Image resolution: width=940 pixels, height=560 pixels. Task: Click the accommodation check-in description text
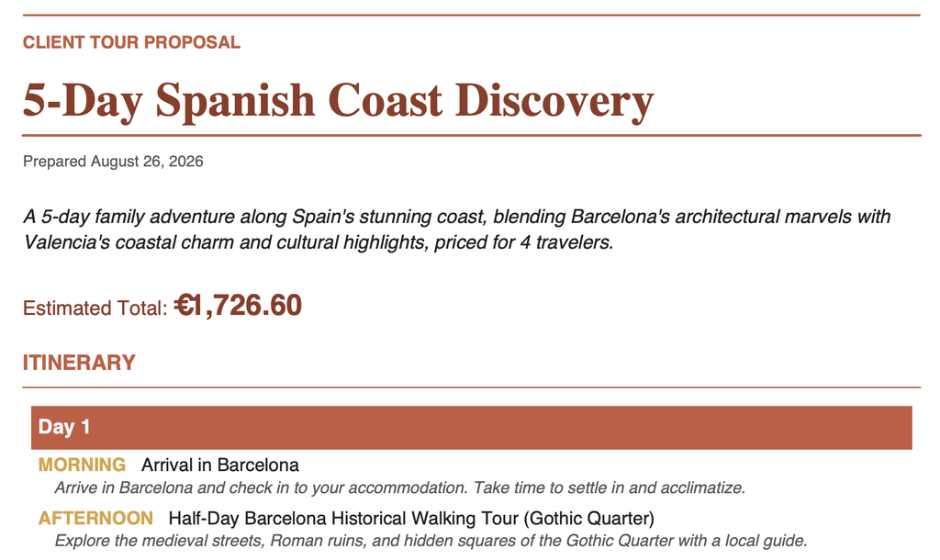pos(400,487)
